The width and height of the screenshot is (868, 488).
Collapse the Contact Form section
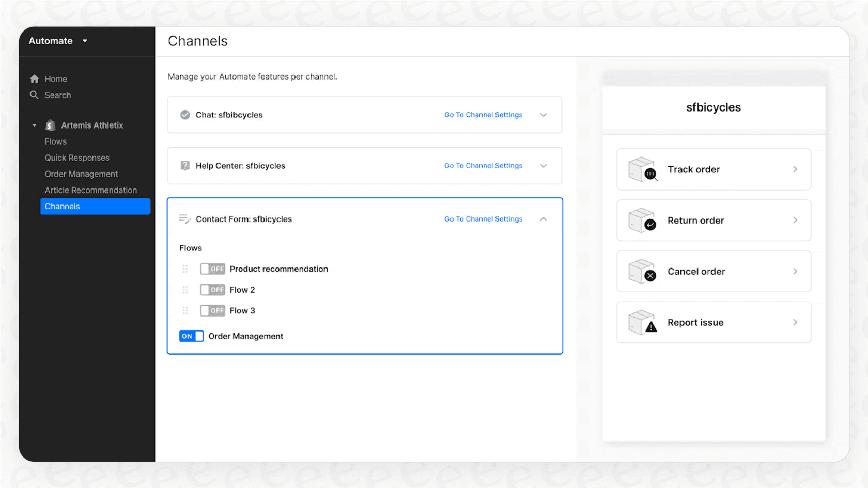coord(544,218)
